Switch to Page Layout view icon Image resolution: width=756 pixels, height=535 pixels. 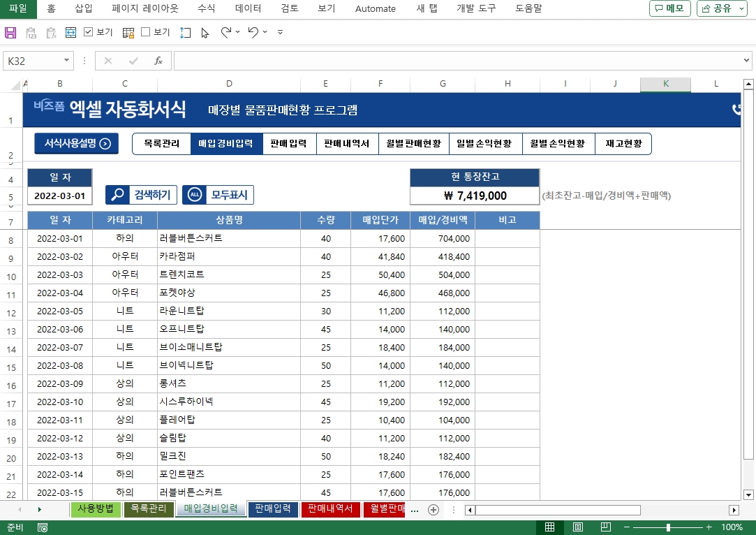tap(577, 527)
